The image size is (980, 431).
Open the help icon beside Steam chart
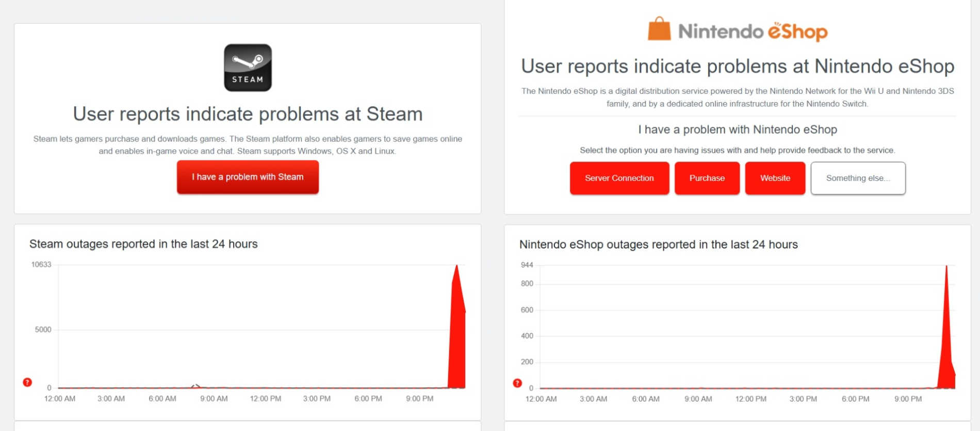(x=27, y=382)
